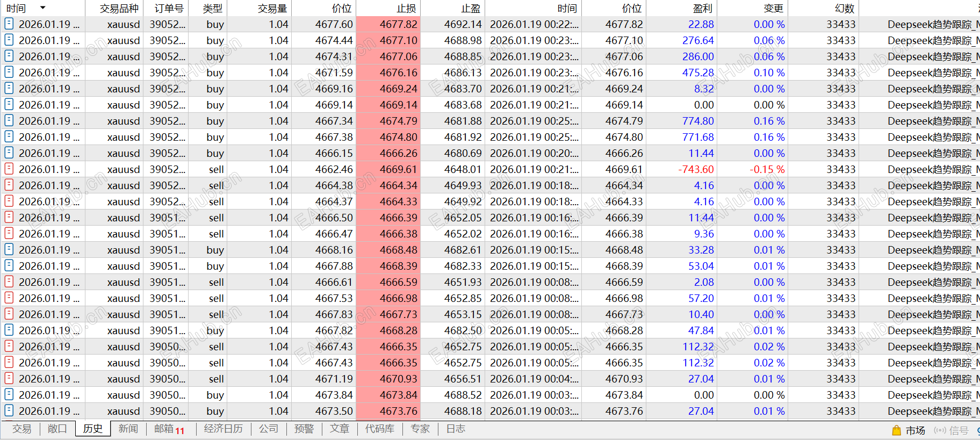
Task: Select the sell order icon with 57.20 profit
Action: 9,298
